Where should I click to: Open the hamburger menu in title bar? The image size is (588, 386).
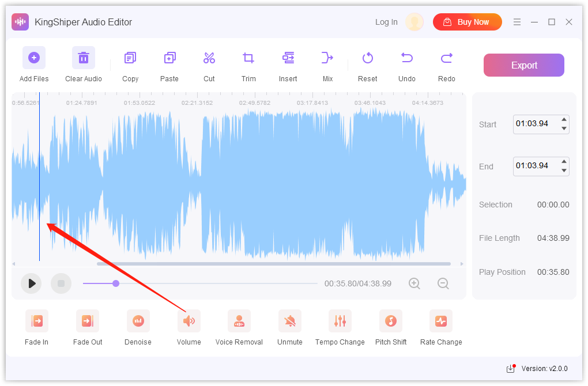[x=517, y=22]
